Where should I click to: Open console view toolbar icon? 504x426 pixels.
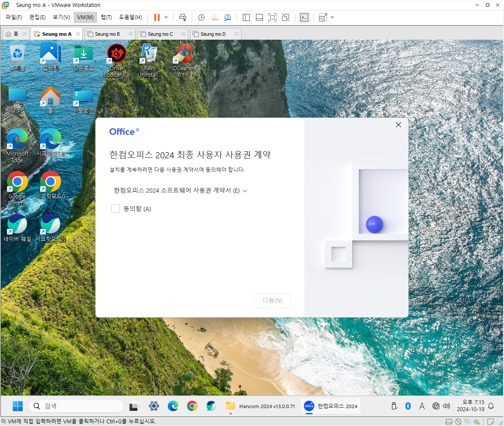304,17
